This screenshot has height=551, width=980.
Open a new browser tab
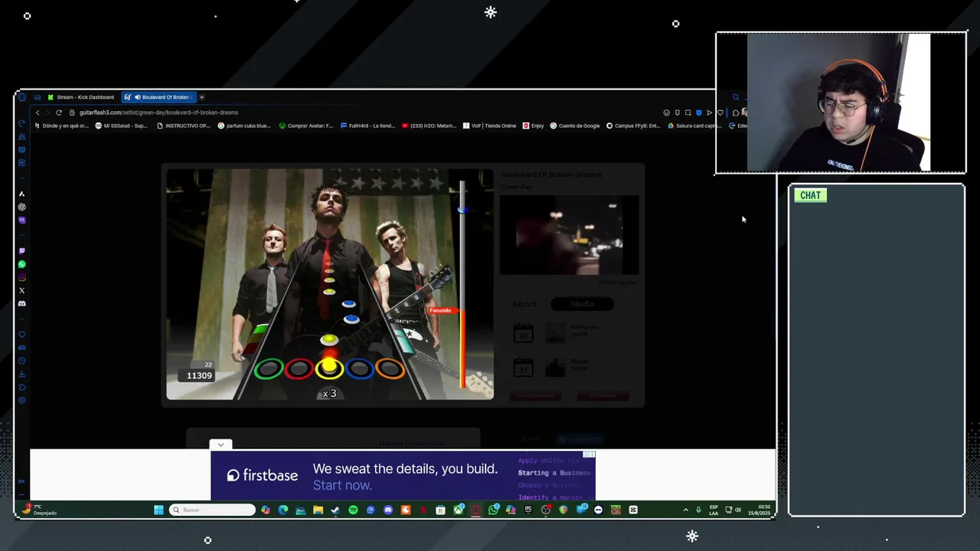[201, 97]
